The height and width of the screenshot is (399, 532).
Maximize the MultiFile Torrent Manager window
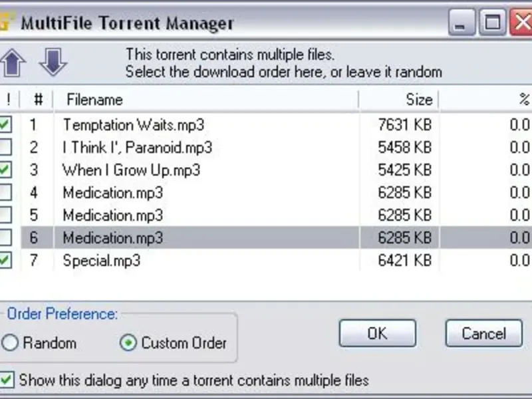[493, 23]
